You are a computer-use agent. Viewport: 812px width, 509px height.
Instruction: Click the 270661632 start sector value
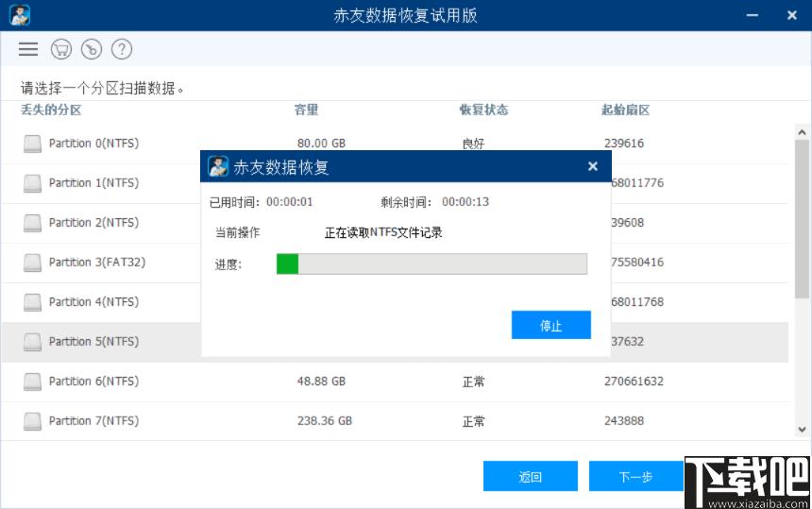(634, 382)
